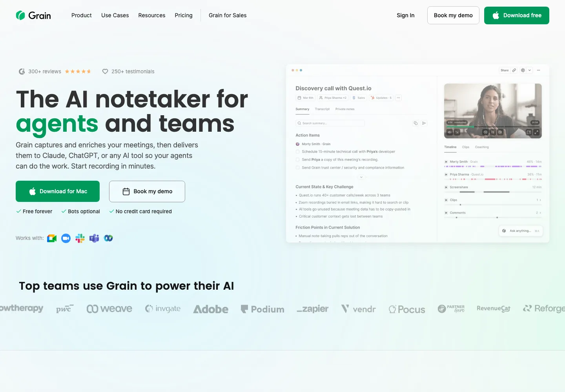The height and width of the screenshot is (392, 565).
Task: Open the Use Cases menu
Action: (x=115, y=15)
